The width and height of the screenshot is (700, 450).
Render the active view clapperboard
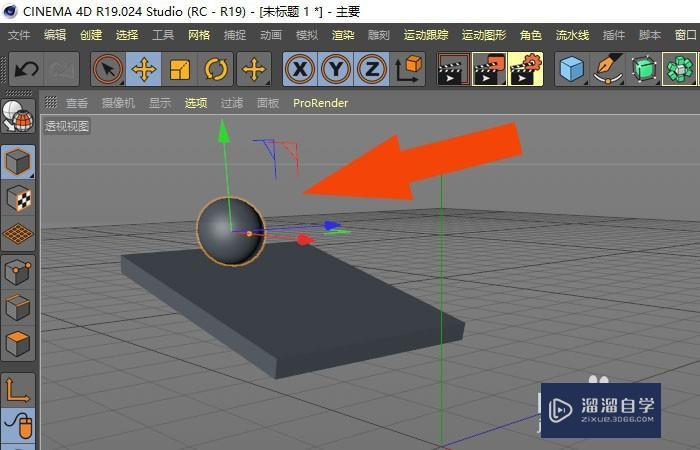[x=454, y=70]
